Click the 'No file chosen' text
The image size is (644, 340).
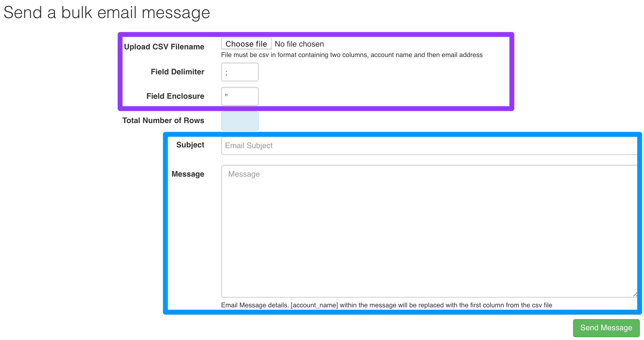tap(299, 44)
